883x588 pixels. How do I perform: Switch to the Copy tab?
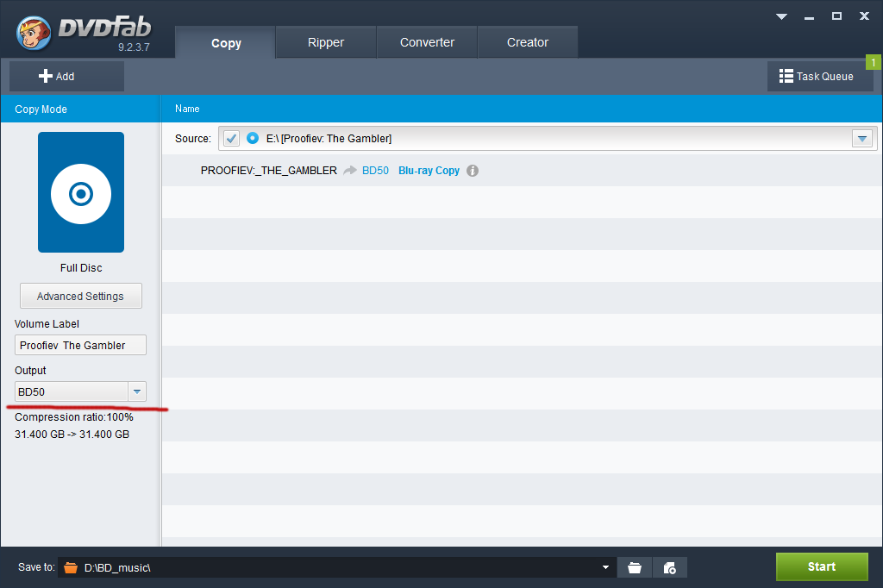point(226,43)
